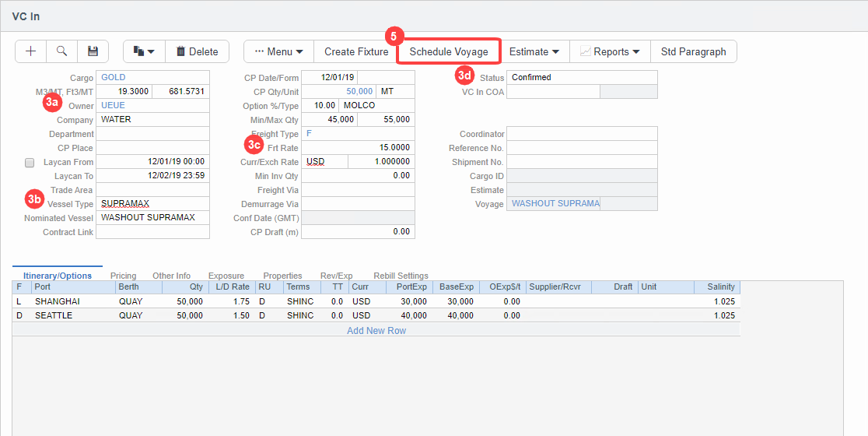Expand the Menu dropdown

pos(278,51)
